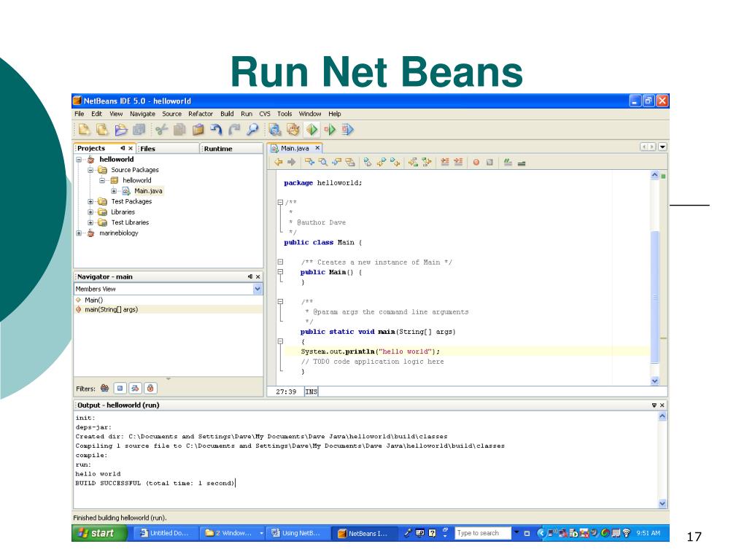Click the Find magnifier icon in main toolbar
Screen dimensions: 747x560
[x=252, y=130]
